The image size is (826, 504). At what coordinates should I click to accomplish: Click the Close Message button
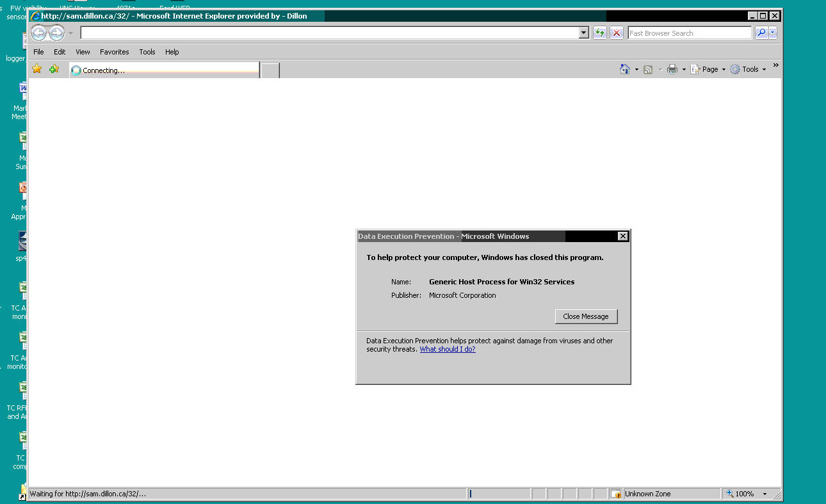point(585,316)
